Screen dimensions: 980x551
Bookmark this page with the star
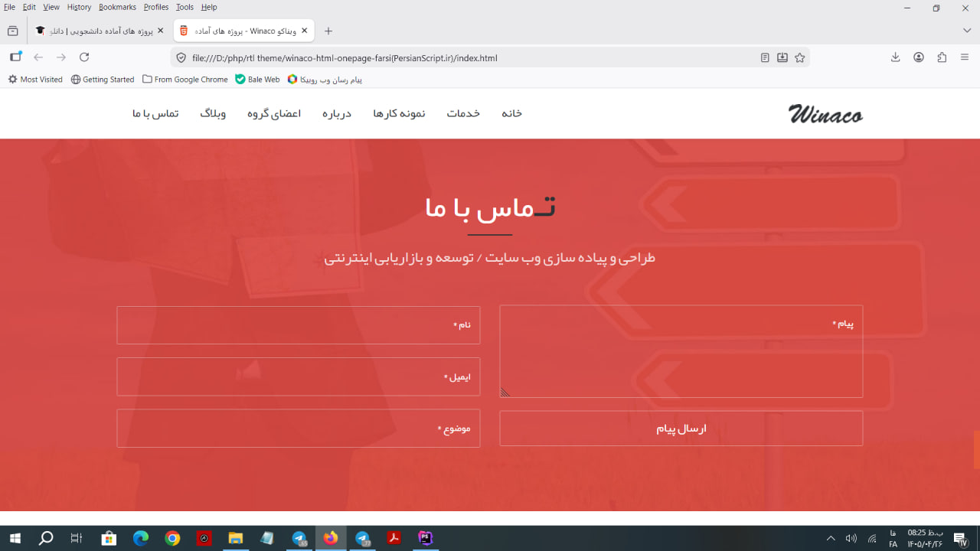[800, 57]
